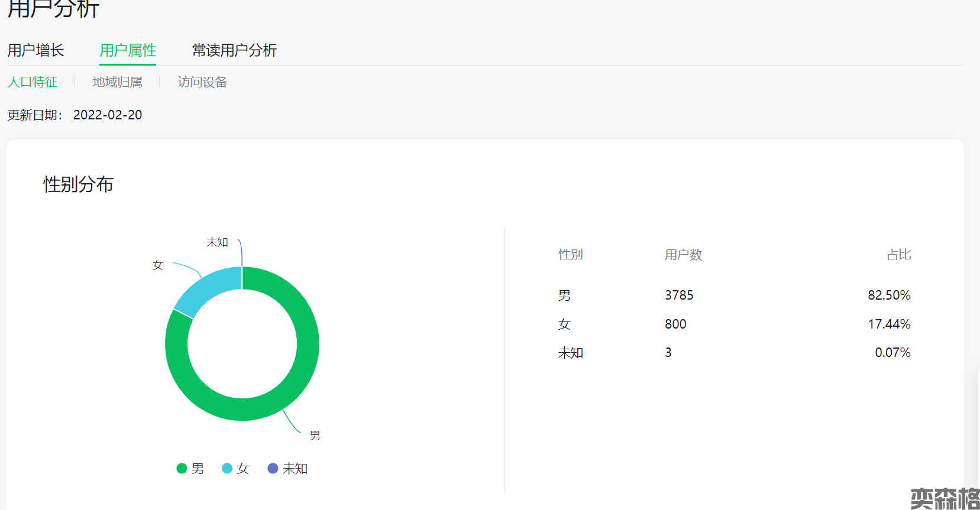The image size is (980, 510).
Task: Click the 用户数 column header
Action: tap(683, 255)
